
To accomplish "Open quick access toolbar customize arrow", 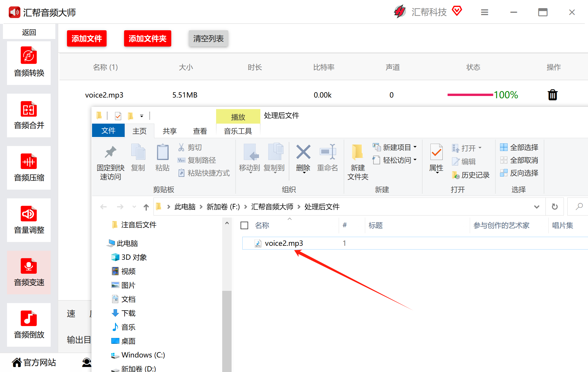I will [x=142, y=116].
